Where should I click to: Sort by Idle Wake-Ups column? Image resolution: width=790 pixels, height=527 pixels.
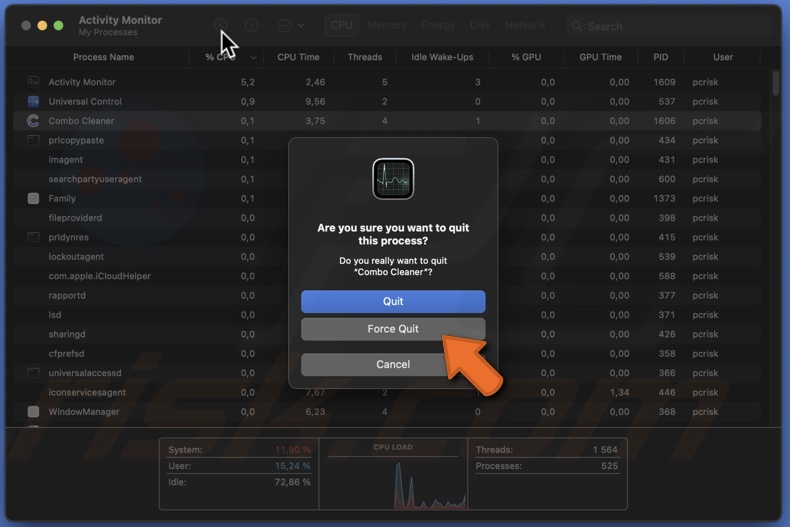point(442,57)
